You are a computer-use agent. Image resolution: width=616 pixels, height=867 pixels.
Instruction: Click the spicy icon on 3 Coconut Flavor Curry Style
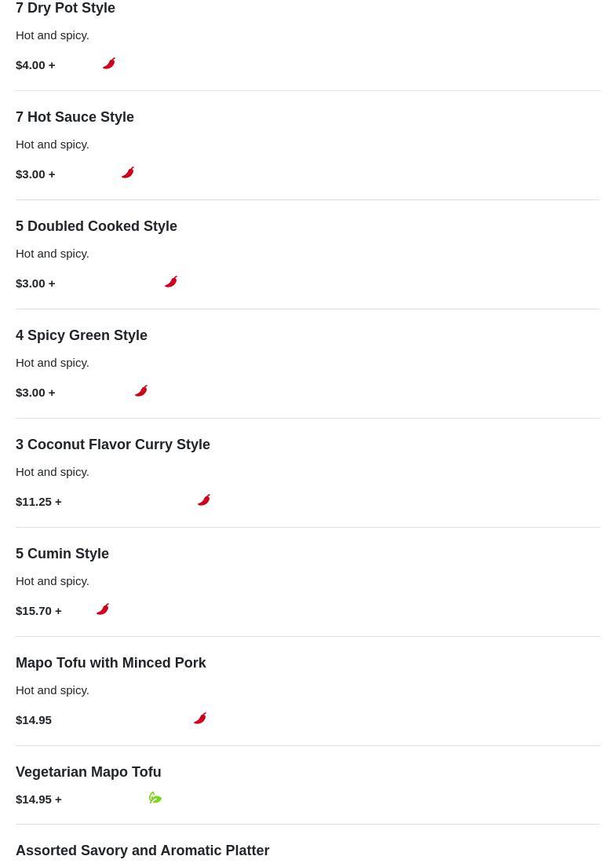(204, 500)
